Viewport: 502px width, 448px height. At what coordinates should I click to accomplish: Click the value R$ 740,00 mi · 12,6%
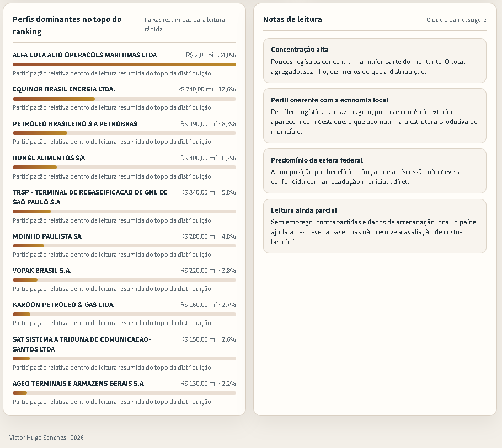pos(206,89)
